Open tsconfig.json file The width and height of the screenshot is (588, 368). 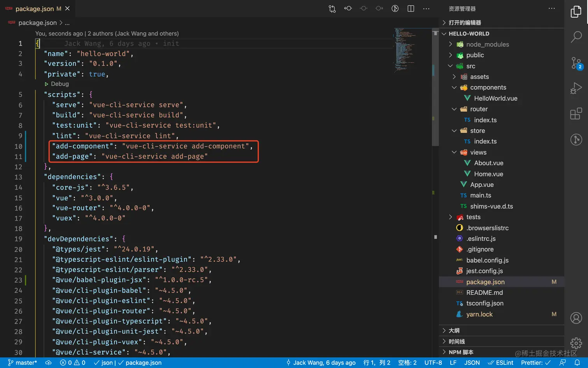502,303
